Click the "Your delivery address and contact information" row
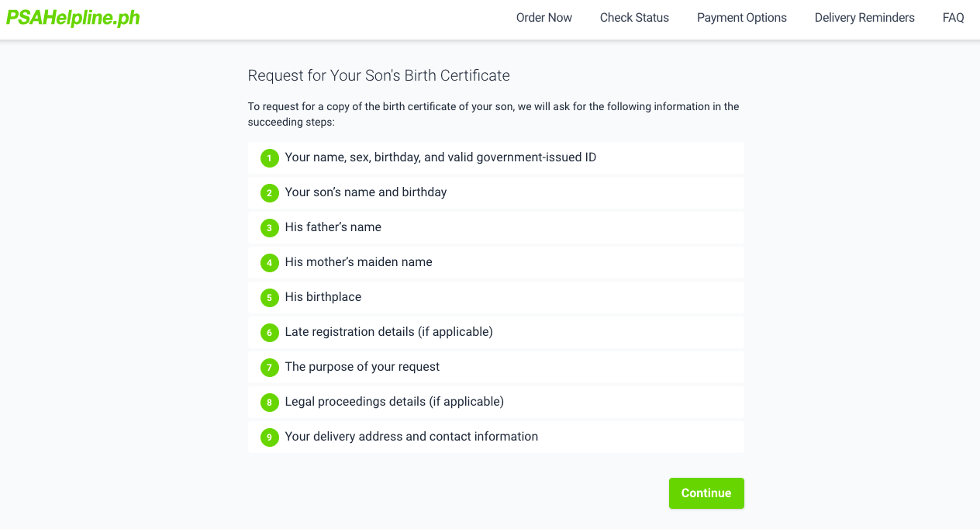The height and width of the screenshot is (529, 980). click(x=496, y=437)
